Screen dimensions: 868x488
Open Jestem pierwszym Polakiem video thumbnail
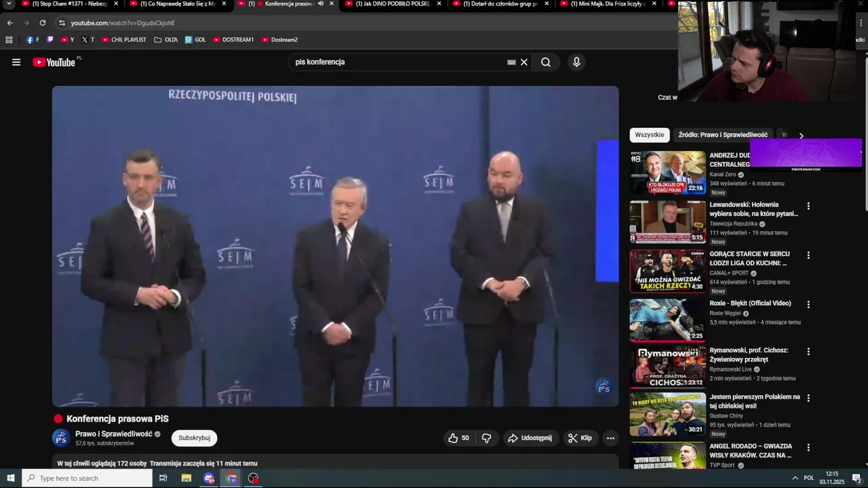coord(668,413)
